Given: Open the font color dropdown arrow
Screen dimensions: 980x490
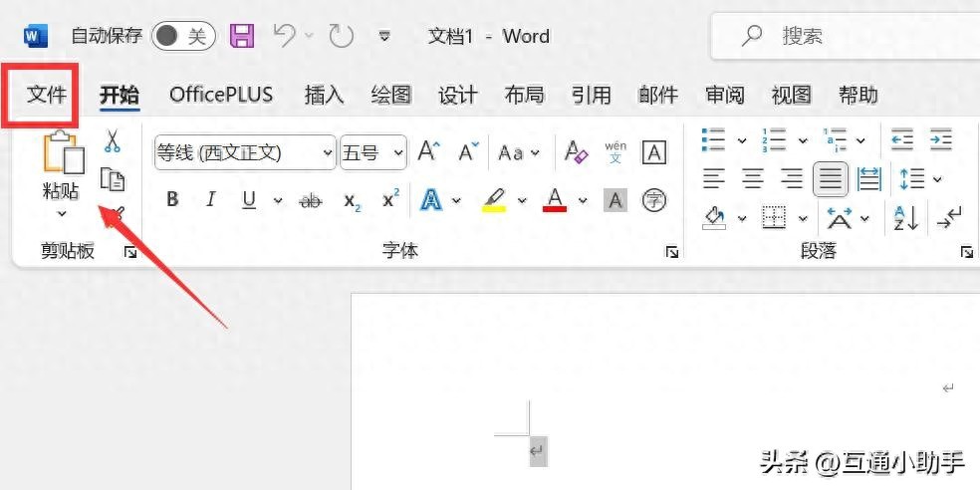Looking at the screenshot, I should tap(583, 200).
